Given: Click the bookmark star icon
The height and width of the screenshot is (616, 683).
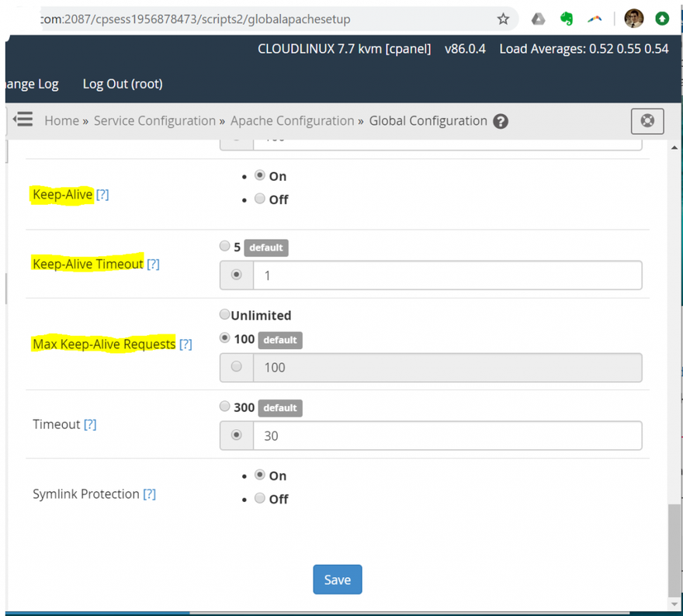Looking at the screenshot, I should (x=503, y=19).
